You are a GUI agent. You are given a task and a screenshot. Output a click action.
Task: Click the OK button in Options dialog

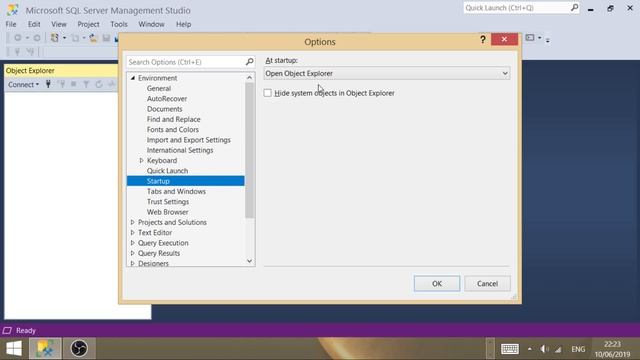pos(437,283)
